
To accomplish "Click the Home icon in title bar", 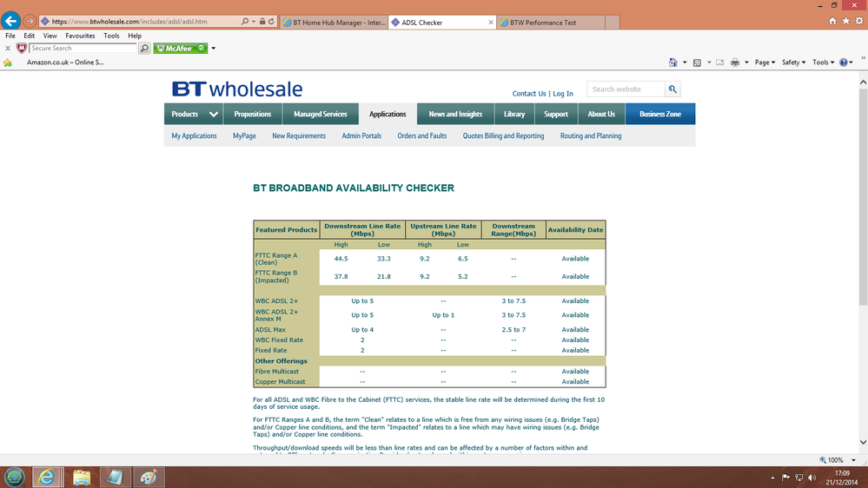I will click(832, 21).
